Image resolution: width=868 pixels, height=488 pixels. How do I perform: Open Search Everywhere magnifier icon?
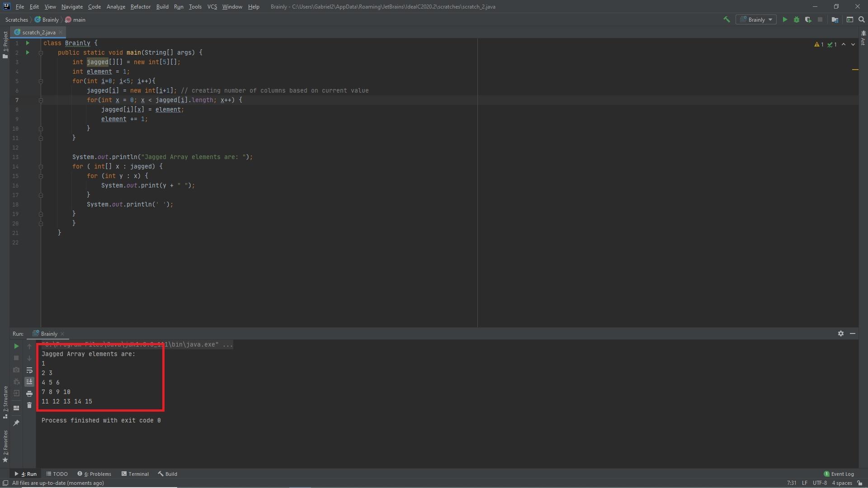[862, 19]
